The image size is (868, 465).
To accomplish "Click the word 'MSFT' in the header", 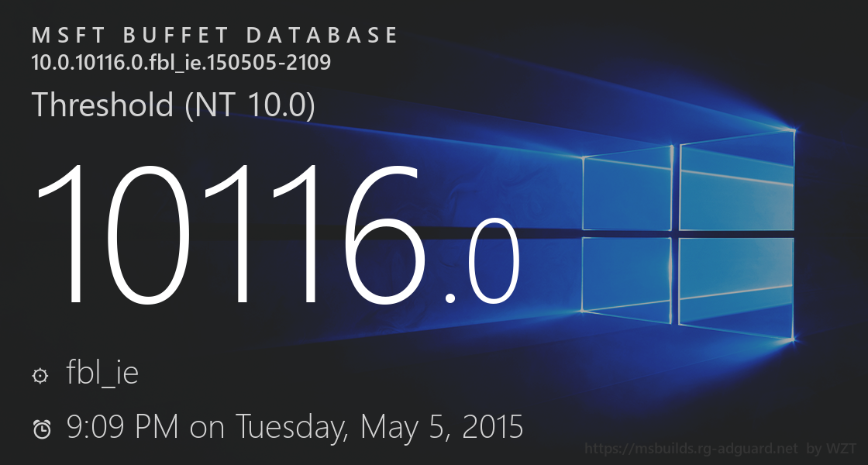I will tap(64, 36).
